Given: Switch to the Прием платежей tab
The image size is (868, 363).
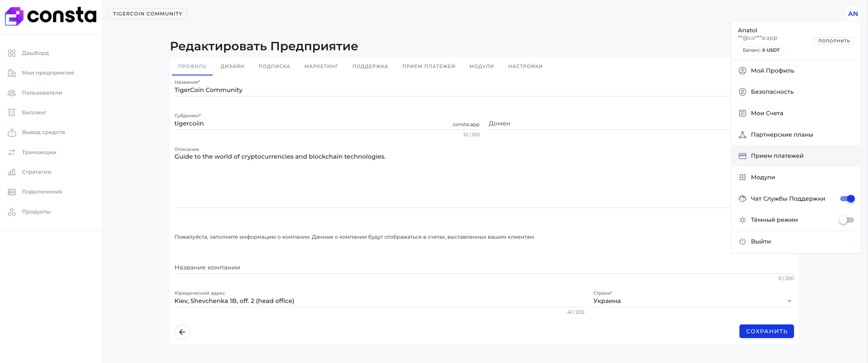Looking at the screenshot, I should pyautogui.click(x=429, y=66).
